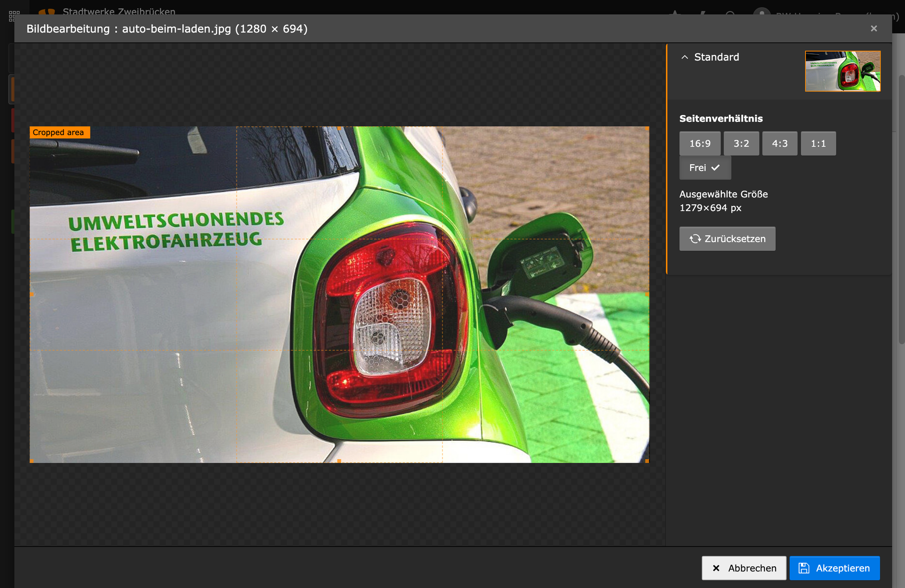The height and width of the screenshot is (588, 905).
Task: Click the floppy-disk icon in Akzeptieren button
Action: [x=804, y=568]
